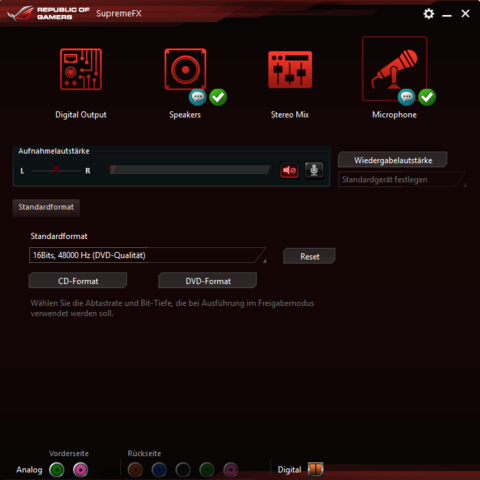Click the rear pink analog jack
The image size is (480, 480).
[231, 470]
